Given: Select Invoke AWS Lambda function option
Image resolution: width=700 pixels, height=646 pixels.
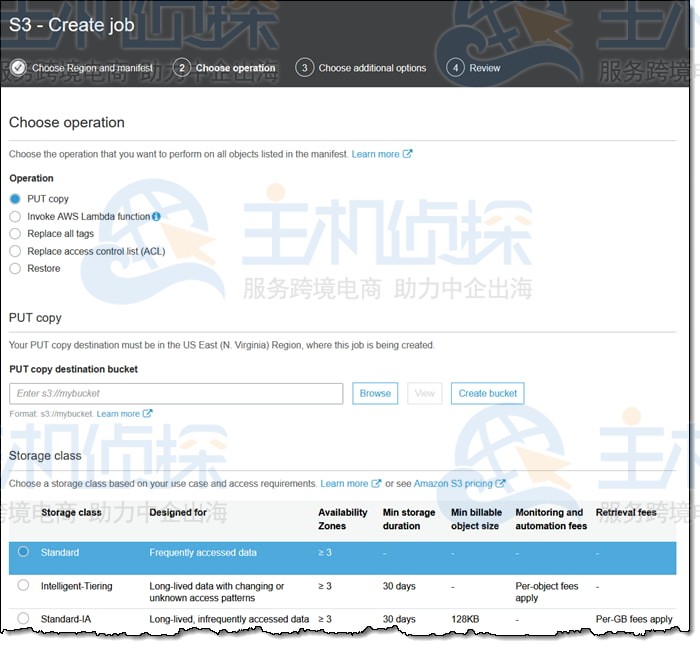Looking at the screenshot, I should tap(15, 216).
